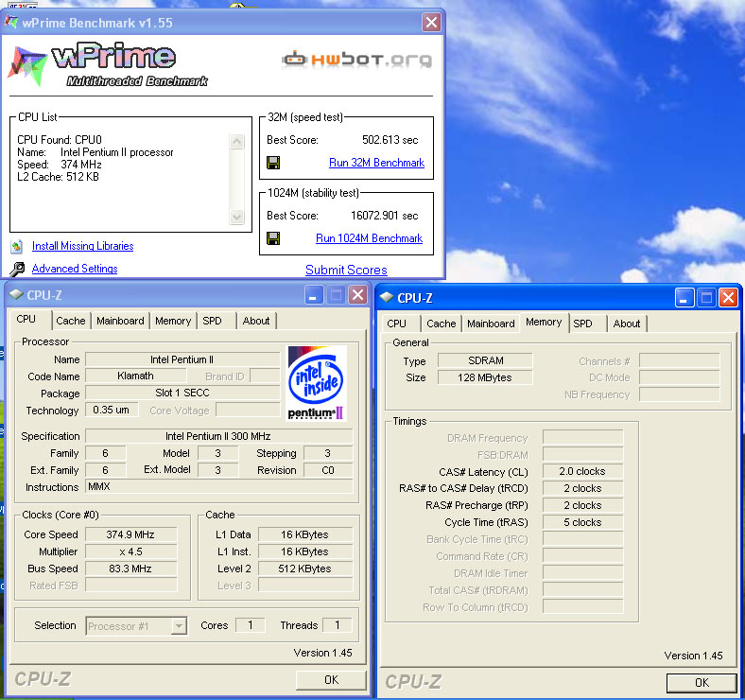This screenshot has width=745, height=700.
Task: Close the wPrime Benchmark window
Action: click(431, 23)
